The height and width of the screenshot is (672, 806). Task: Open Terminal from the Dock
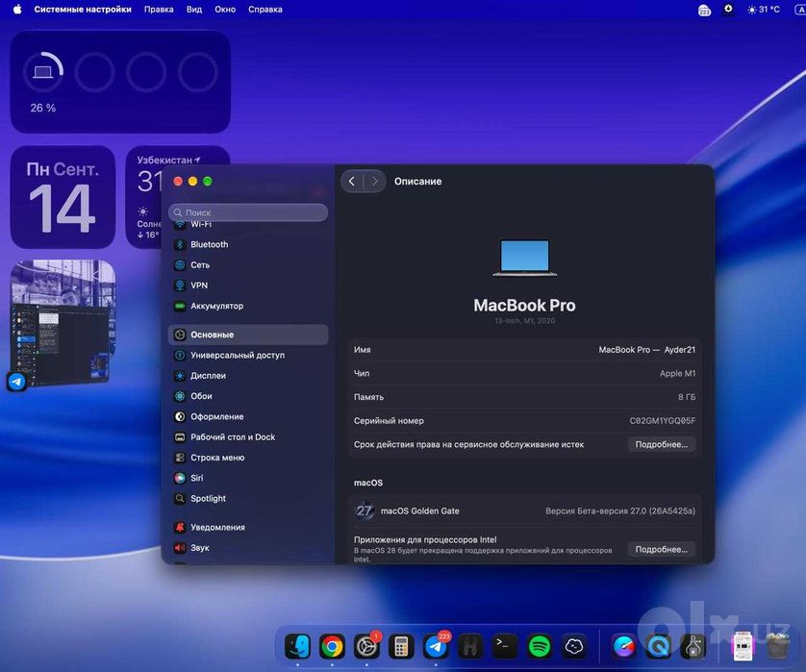coord(504,646)
